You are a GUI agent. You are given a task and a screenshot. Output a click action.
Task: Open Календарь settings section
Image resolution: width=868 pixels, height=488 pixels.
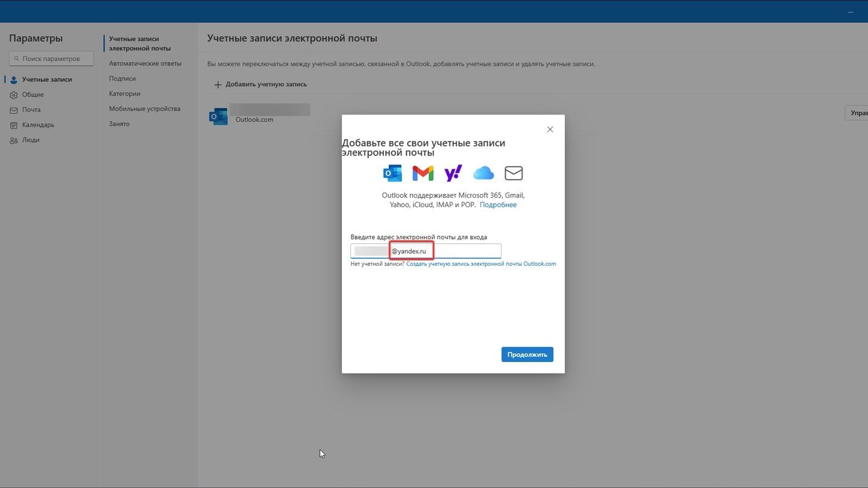tap(38, 125)
